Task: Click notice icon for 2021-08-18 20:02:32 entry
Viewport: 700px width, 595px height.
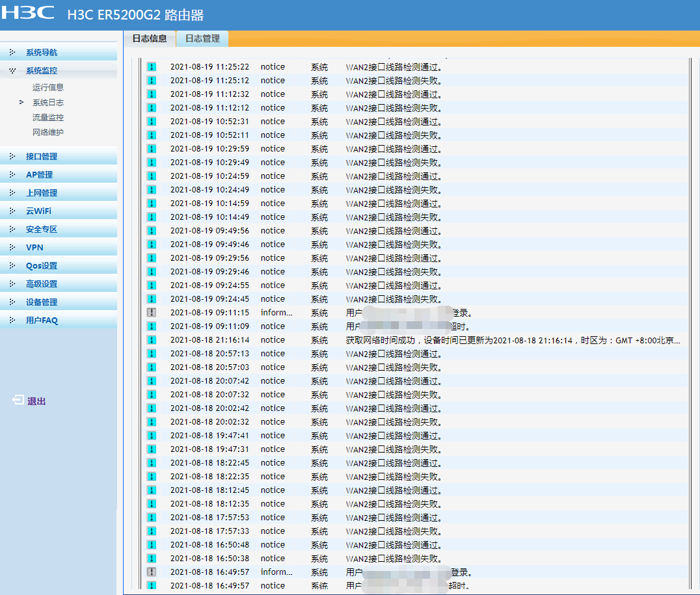Action: pyautogui.click(x=152, y=422)
